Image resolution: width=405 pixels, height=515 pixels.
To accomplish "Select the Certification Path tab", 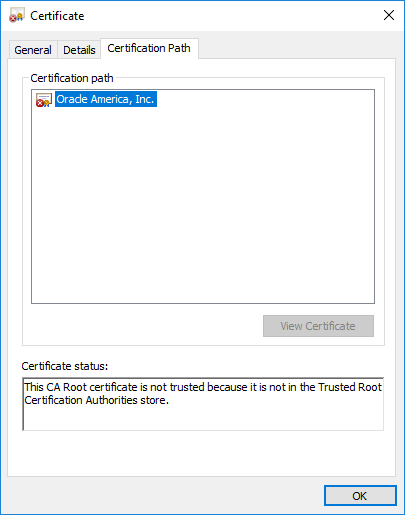I will click(x=149, y=48).
